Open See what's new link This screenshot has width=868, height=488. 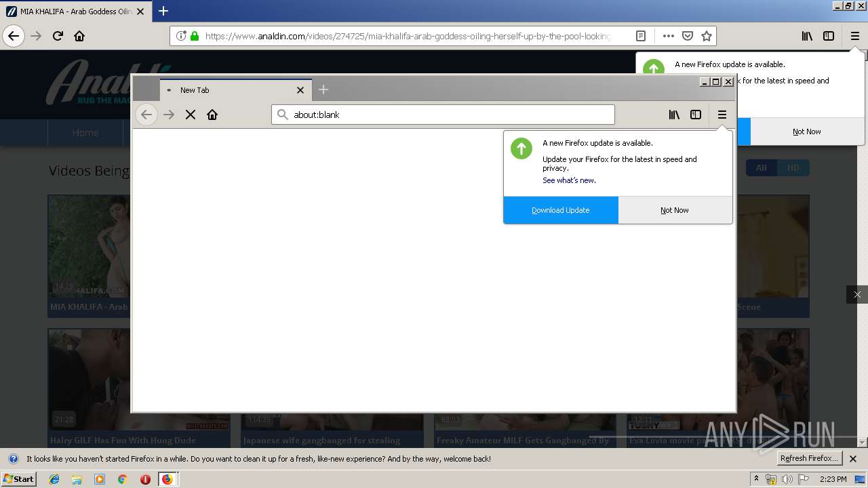click(x=569, y=180)
